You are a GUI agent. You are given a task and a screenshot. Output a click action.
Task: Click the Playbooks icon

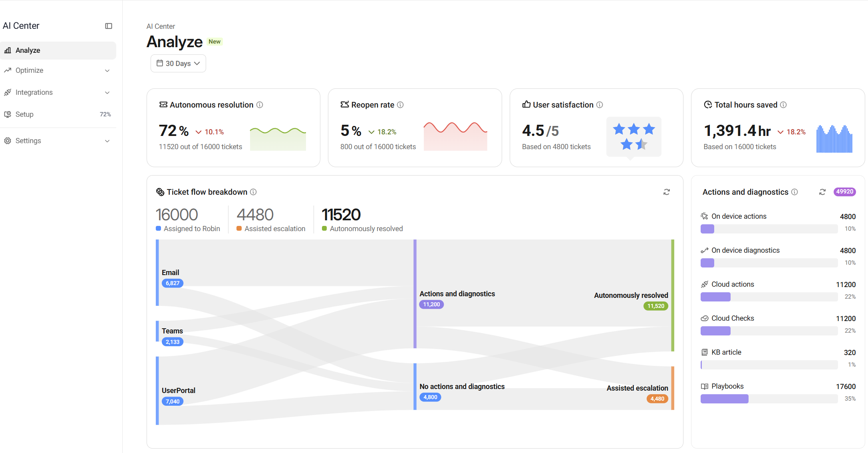(x=705, y=386)
